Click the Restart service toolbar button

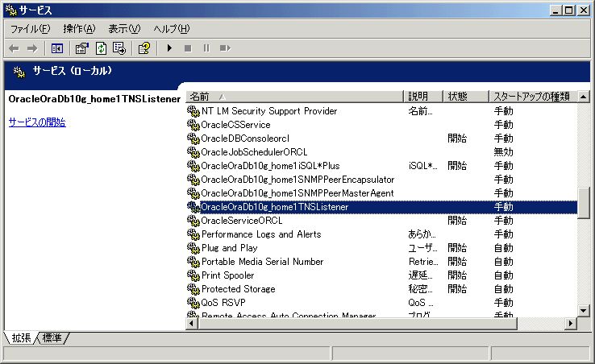225,48
